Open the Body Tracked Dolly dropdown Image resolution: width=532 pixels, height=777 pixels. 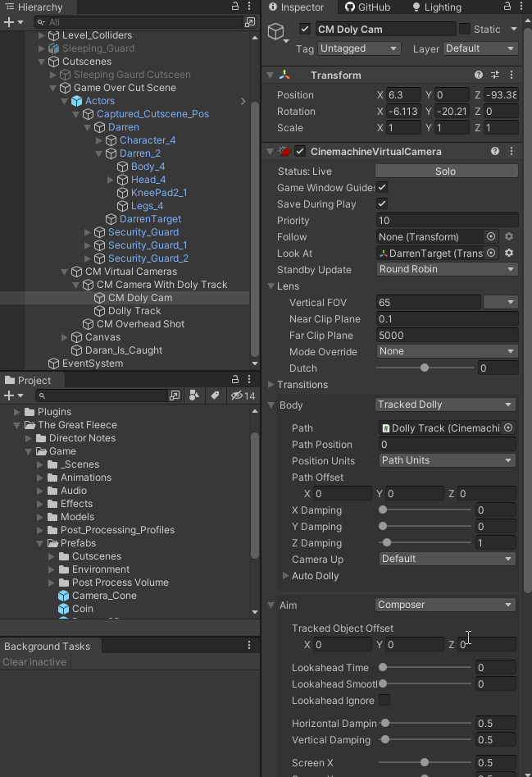[x=445, y=404]
